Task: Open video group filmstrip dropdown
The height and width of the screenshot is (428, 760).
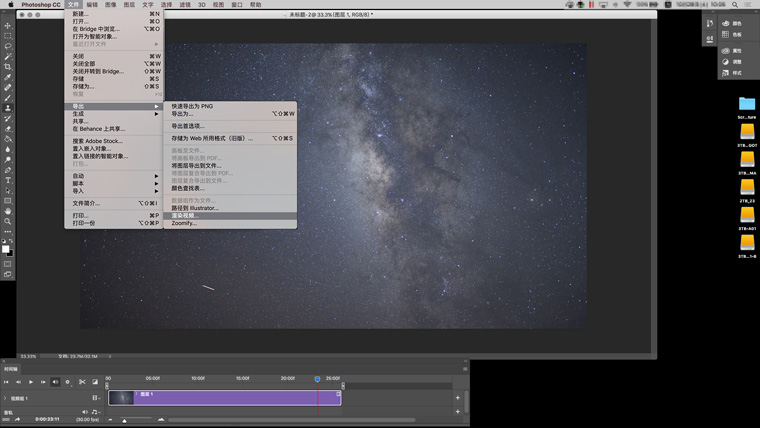Action: point(96,398)
